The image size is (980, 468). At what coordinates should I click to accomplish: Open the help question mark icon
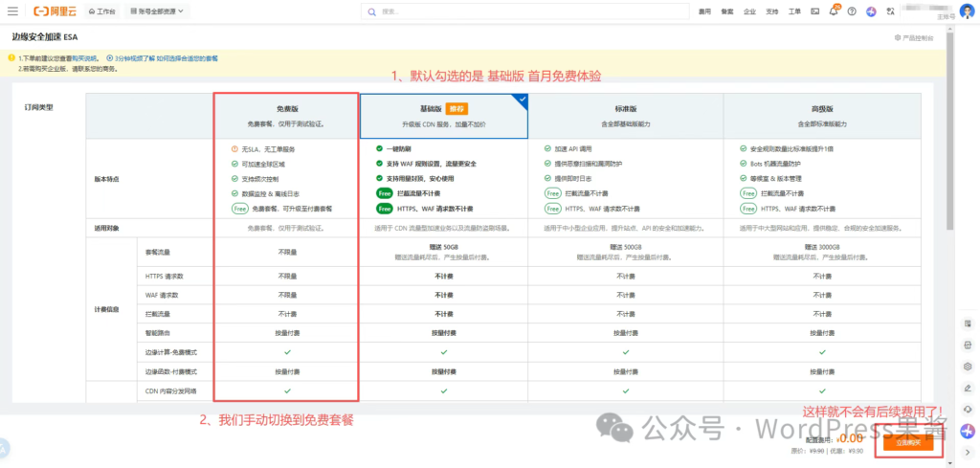click(851, 11)
